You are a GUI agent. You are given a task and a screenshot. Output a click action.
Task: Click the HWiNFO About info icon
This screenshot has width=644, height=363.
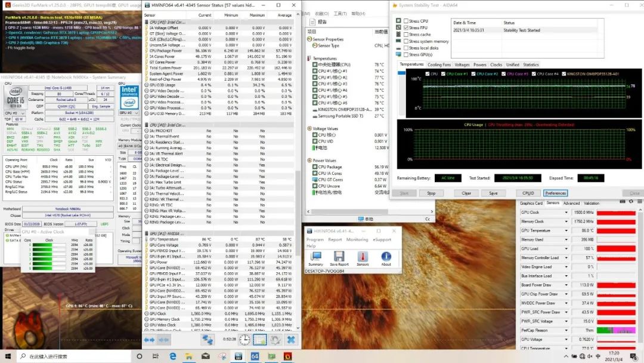(x=386, y=256)
